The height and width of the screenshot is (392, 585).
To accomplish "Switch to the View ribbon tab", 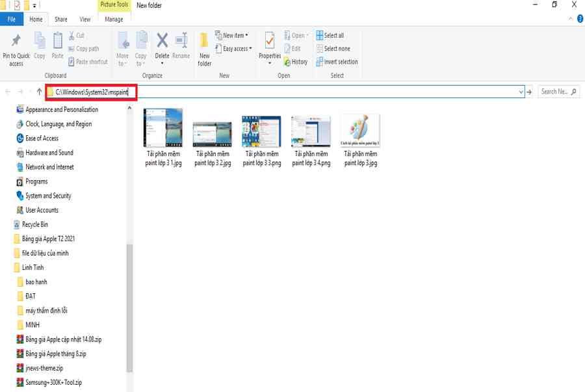I will [84, 20].
